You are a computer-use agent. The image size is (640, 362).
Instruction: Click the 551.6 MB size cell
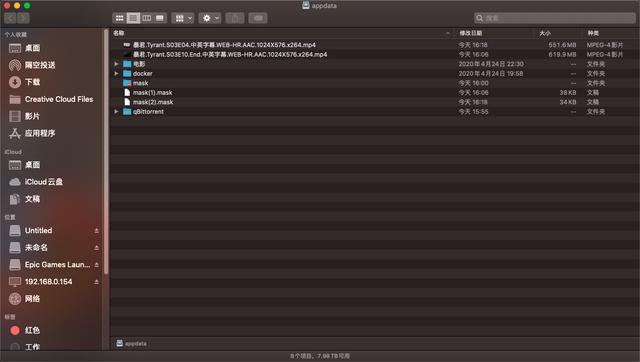562,45
